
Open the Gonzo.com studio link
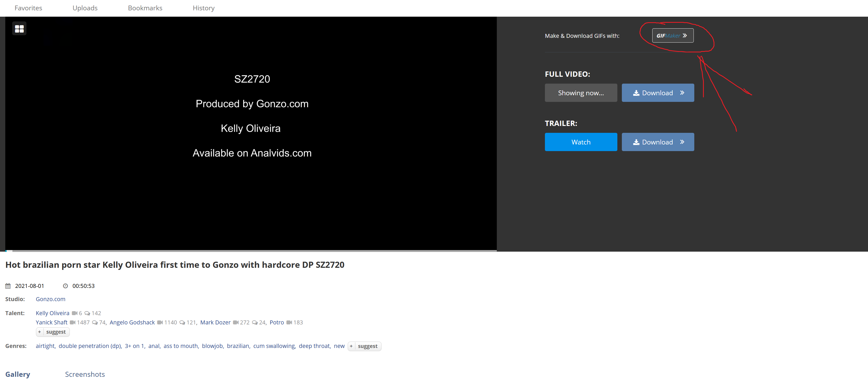(50, 299)
